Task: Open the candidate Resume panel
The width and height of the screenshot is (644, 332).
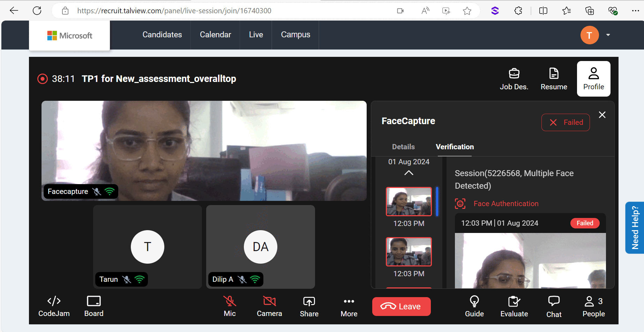Action: (x=554, y=79)
